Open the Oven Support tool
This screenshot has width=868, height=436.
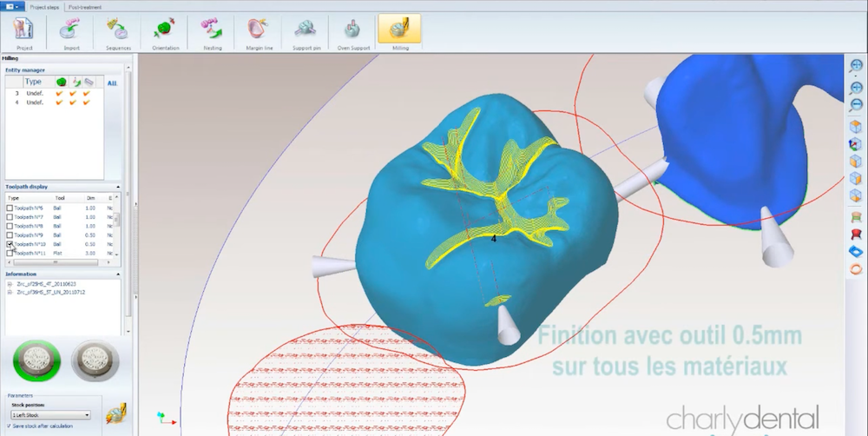(352, 32)
